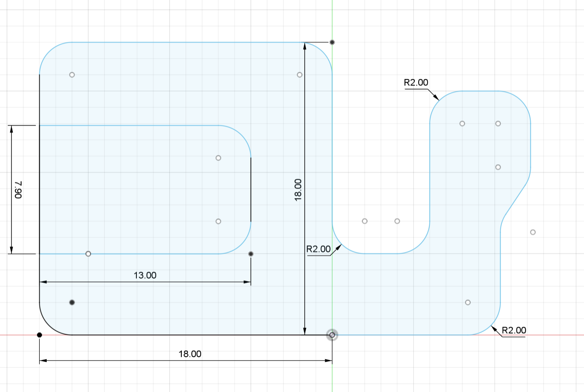
Task: Select the inner slot upper arc center point
Action: 218,158
